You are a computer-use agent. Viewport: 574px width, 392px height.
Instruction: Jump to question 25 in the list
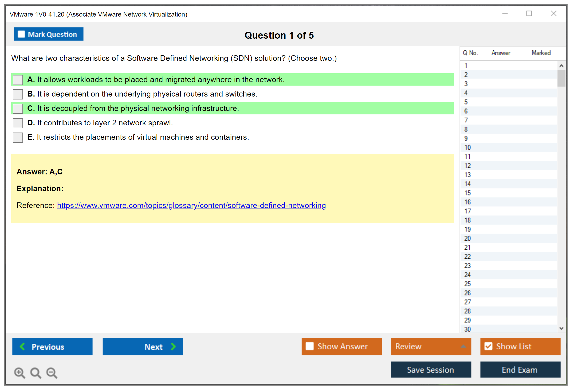tap(467, 284)
